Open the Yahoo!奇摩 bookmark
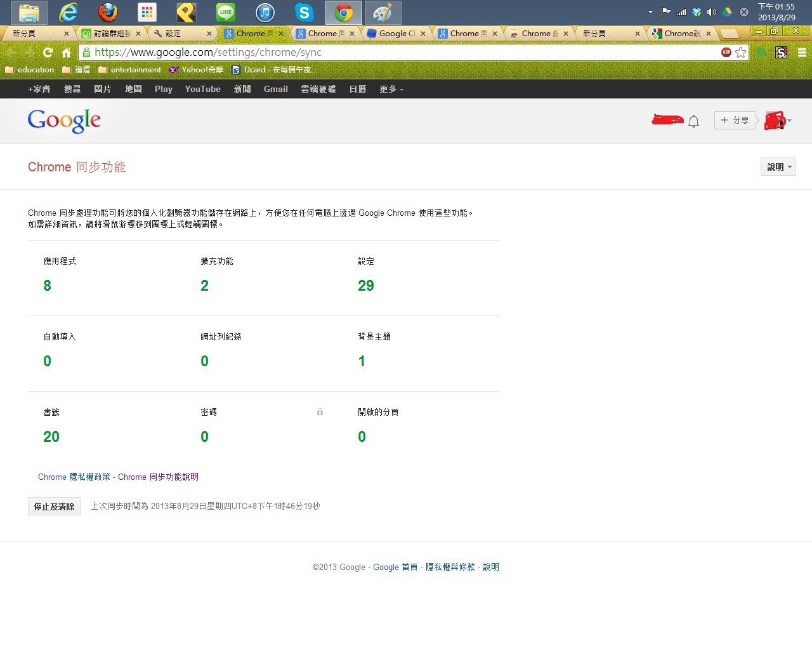Image resolution: width=812 pixels, height=650 pixels. click(196, 70)
